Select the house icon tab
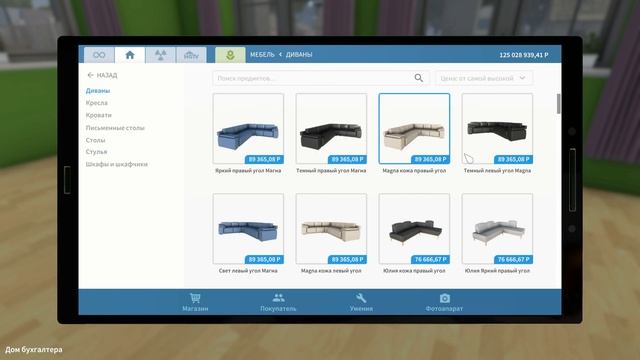 pos(130,55)
